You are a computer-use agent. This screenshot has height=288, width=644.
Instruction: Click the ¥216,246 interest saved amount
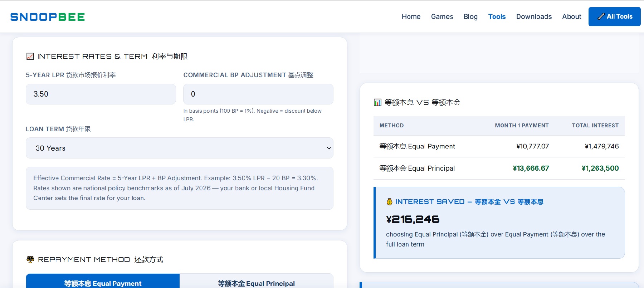coord(413,219)
